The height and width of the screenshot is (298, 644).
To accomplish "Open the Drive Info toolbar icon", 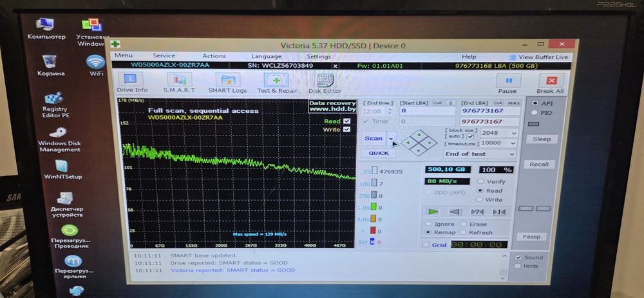I will (x=130, y=79).
